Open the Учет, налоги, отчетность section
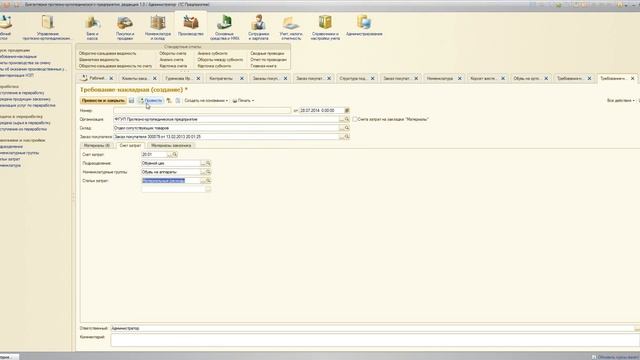 click(291, 27)
